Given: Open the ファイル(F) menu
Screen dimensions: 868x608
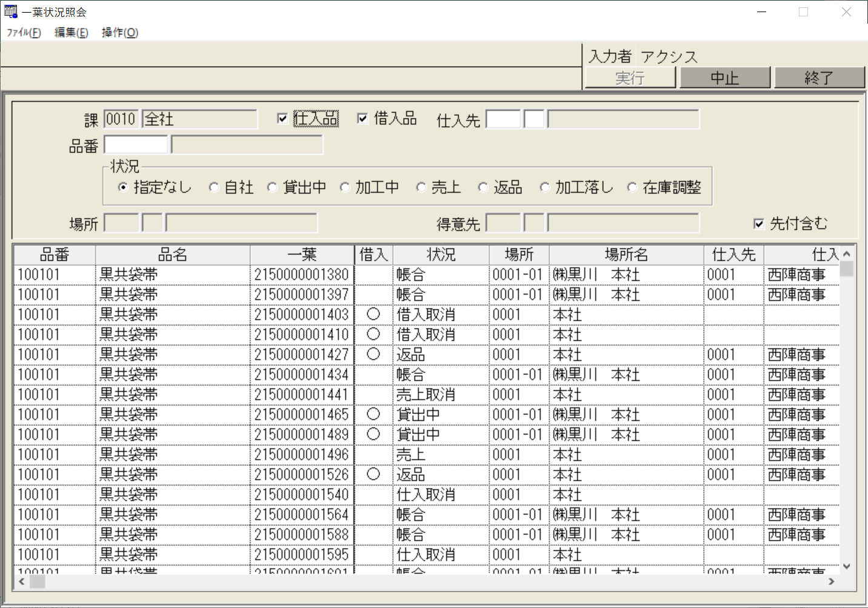Looking at the screenshot, I should click(x=24, y=33).
